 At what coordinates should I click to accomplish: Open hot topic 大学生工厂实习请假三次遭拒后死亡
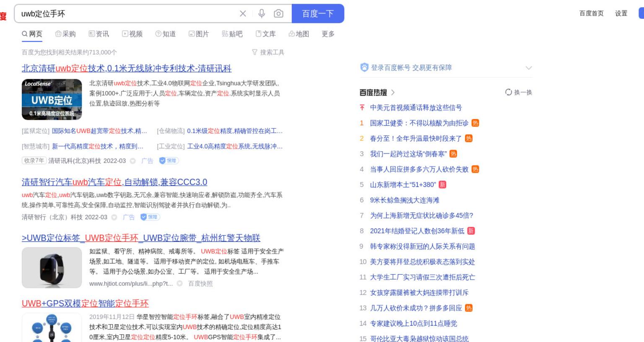423,277
